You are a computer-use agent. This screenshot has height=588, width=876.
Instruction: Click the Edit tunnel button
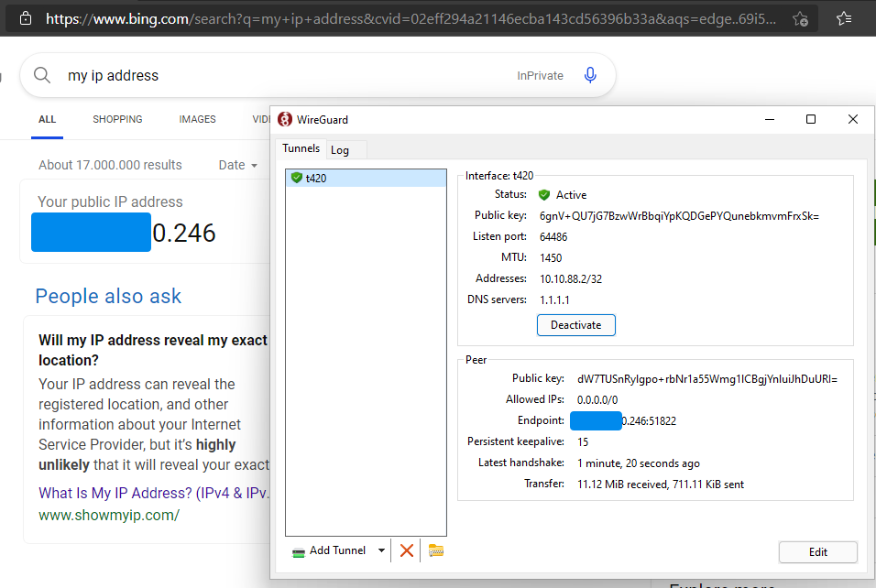[x=818, y=551]
